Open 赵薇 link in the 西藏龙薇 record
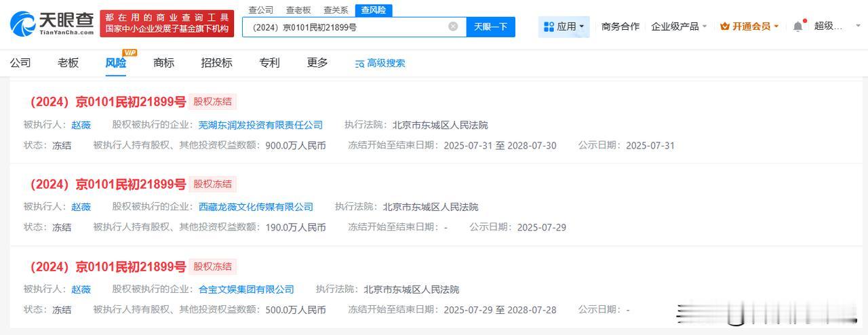 (81, 207)
